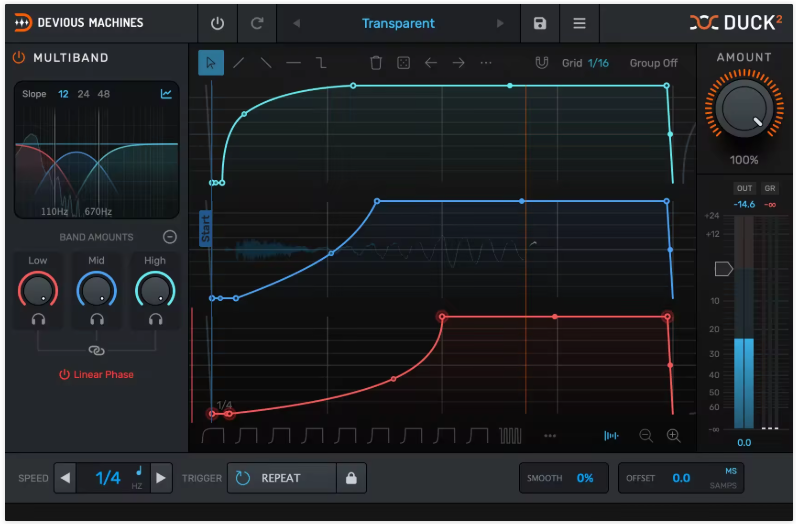The height and width of the screenshot is (524, 796).
Task: Click the band link chain icon
Action: [x=96, y=350]
